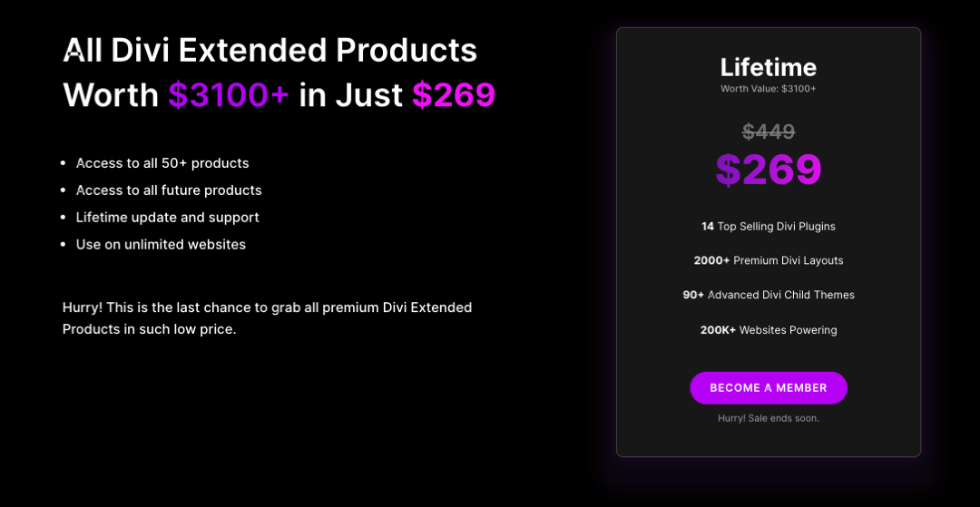Click the pink $269 amount in the headline
Viewport: 980px width, 507px height.
[x=454, y=95]
